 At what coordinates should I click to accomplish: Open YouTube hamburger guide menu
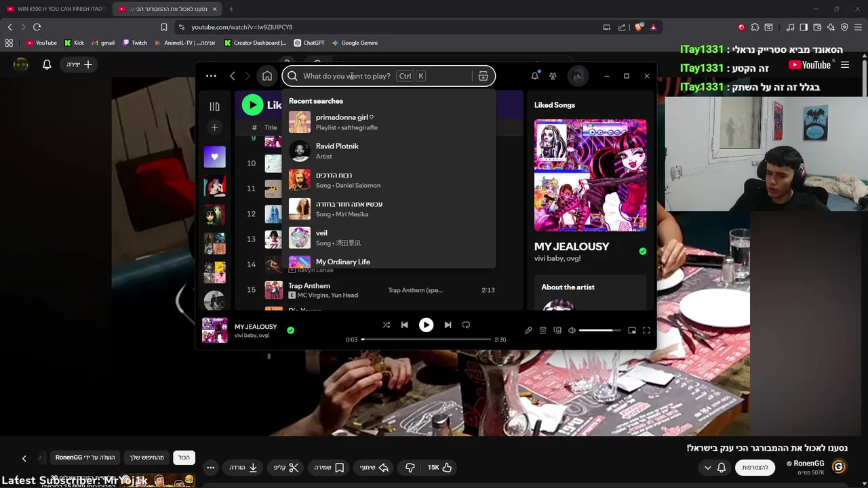[x=845, y=65]
